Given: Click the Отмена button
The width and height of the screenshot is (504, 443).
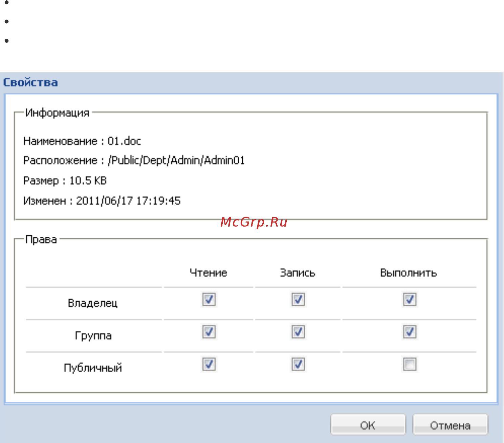Looking at the screenshot, I should coord(450,425).
